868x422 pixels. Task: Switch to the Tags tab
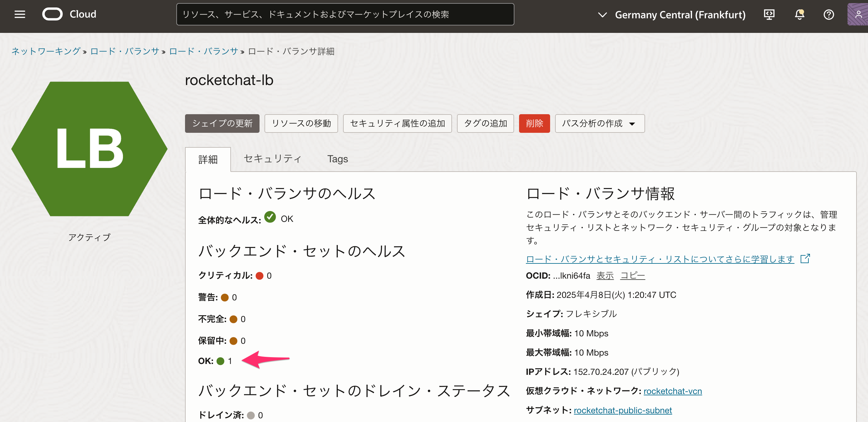click(x=337, y=159)
